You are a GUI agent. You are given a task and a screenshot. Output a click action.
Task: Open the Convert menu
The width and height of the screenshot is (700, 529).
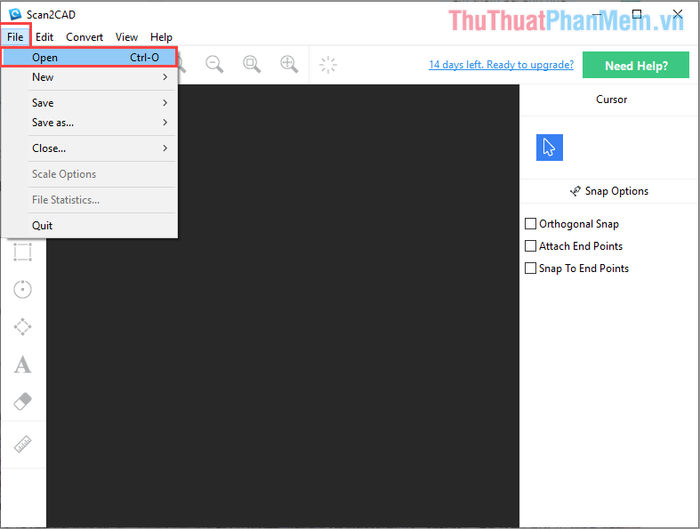click(x=84, y=37)
